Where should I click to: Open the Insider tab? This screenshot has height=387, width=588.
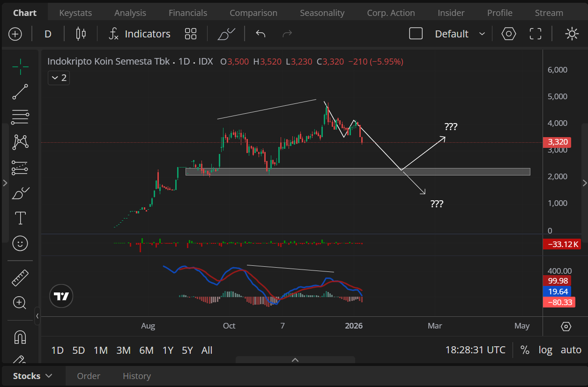[x=451, y=13]
